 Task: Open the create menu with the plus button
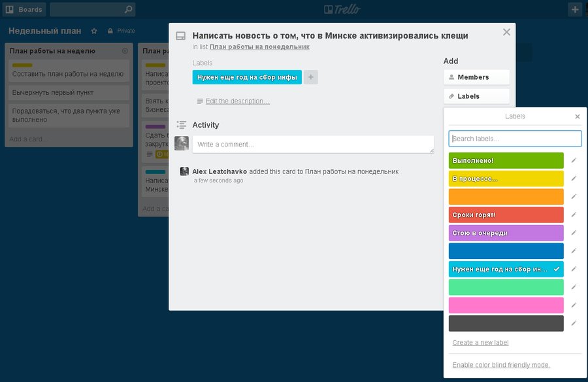[x=575, y=9]
